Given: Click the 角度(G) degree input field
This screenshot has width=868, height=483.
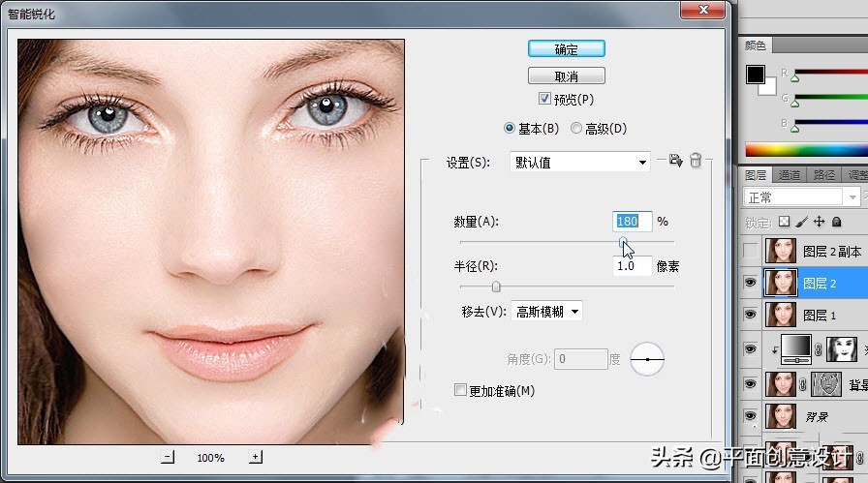Looking at the screenshot, I should coord(580,359).
